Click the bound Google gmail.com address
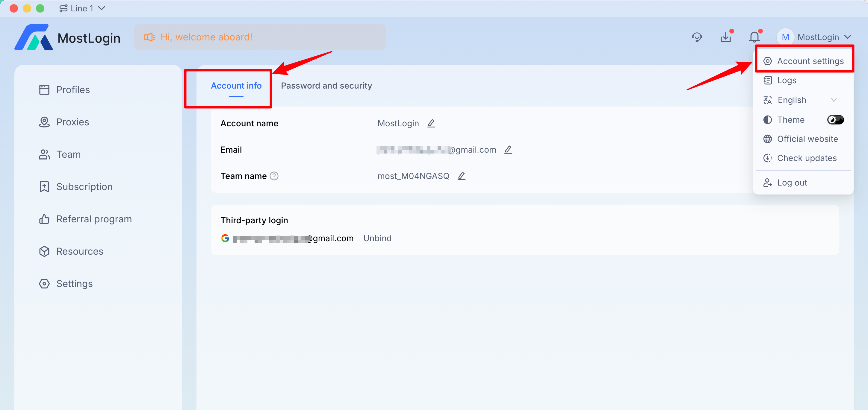Screen dimensions: 868x410 pyautogui.click(x=293, y=238)
